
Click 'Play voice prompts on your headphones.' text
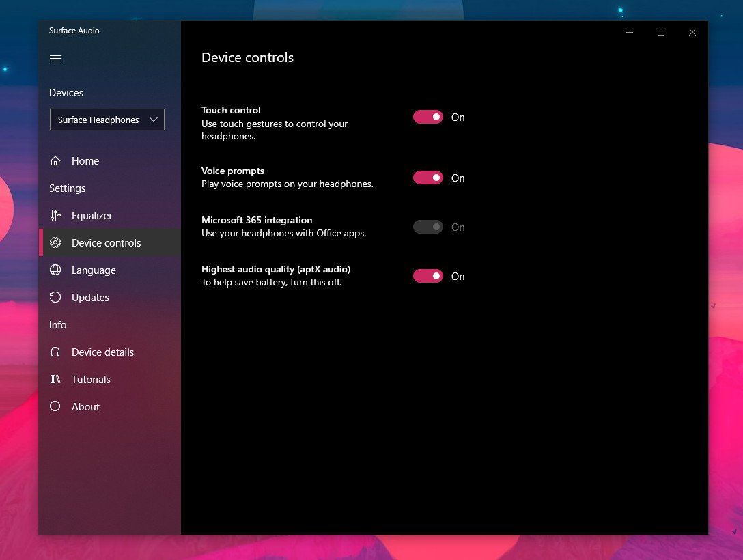pos(287,184)
